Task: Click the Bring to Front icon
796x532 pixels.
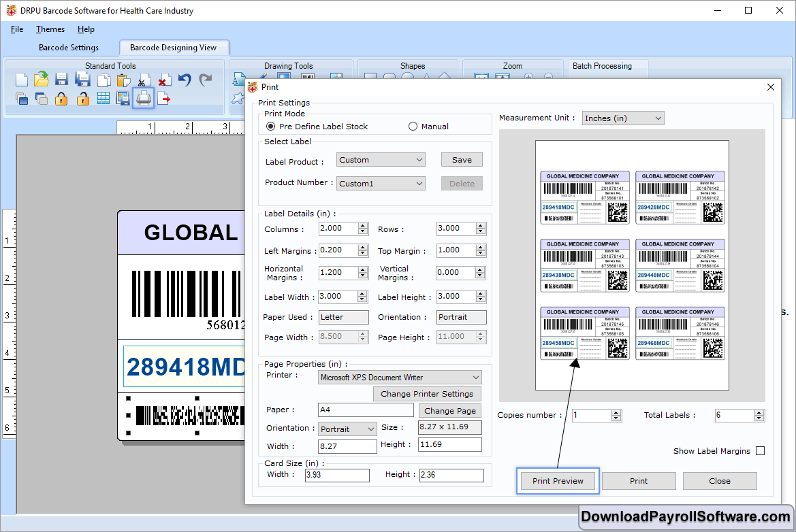Action: tap(21, 99)
